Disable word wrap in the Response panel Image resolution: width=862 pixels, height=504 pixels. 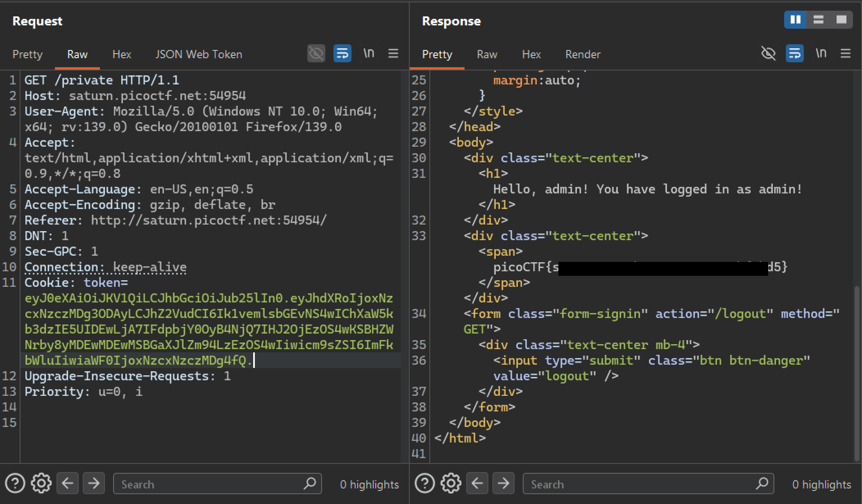(x=794, y=54)
